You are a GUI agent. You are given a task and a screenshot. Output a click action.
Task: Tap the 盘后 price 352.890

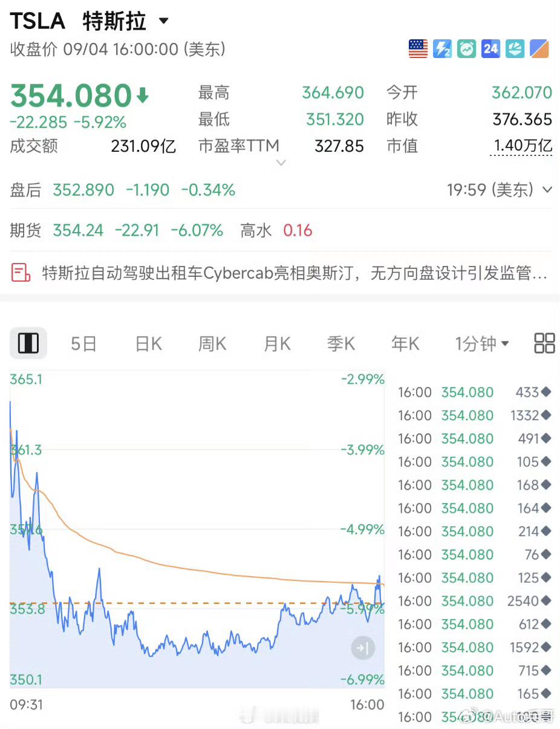coord(83,190)
